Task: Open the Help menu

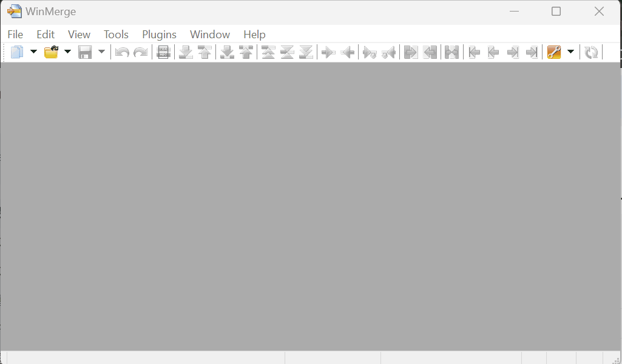Action: point(254,35)
